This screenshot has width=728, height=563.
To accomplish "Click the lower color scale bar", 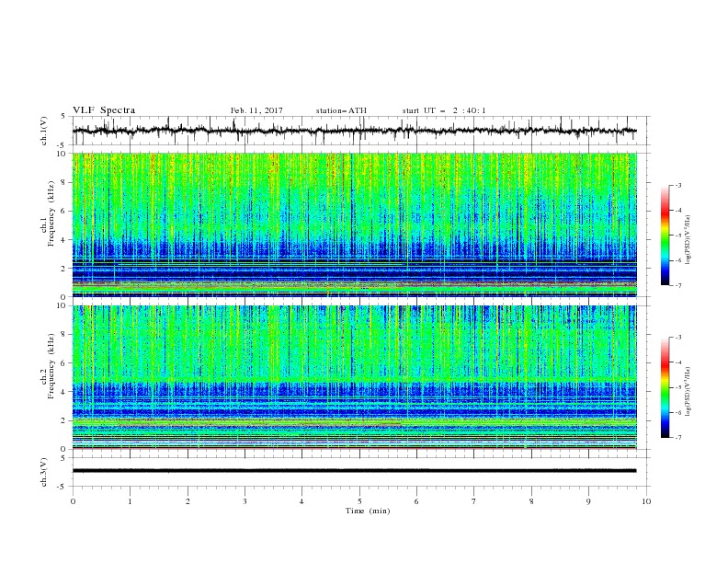I will [x=665, y=387].
